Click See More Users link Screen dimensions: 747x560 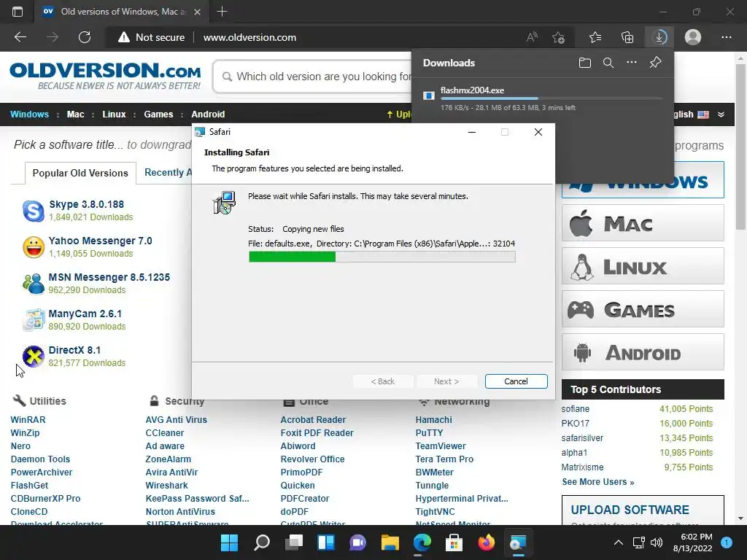pos(598,482)
